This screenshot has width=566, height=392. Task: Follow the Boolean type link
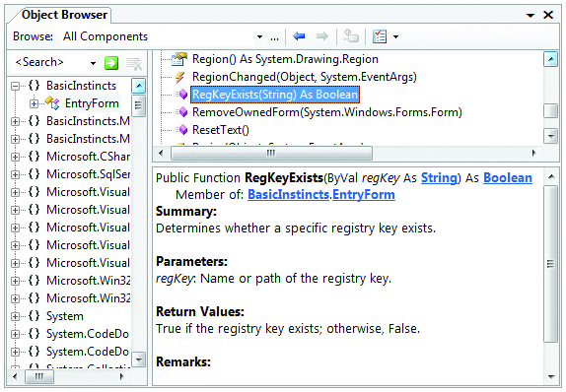point(508,178)
